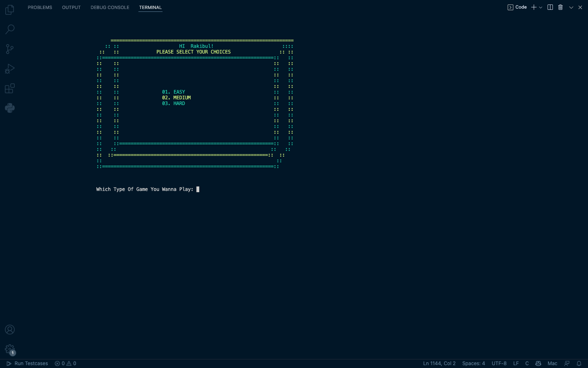Select language mode C
The height and width of the screenshot is (368, 588).
click(527, 364)
